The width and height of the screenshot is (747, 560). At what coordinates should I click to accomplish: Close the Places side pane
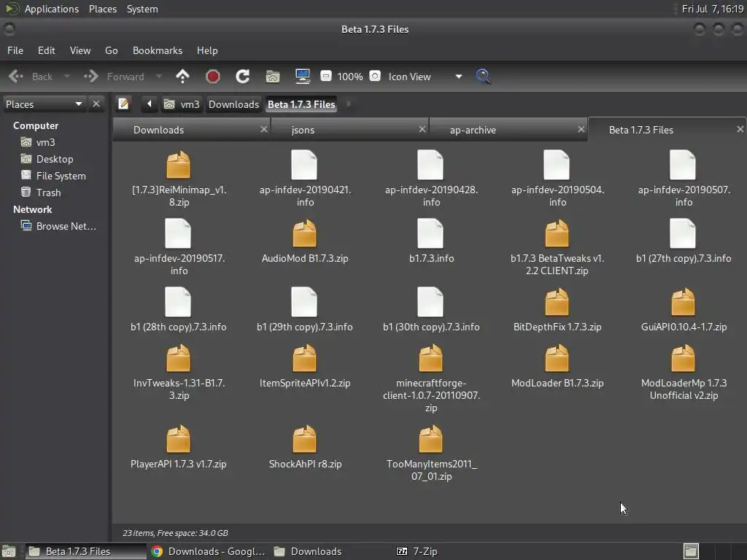point(96,104)
